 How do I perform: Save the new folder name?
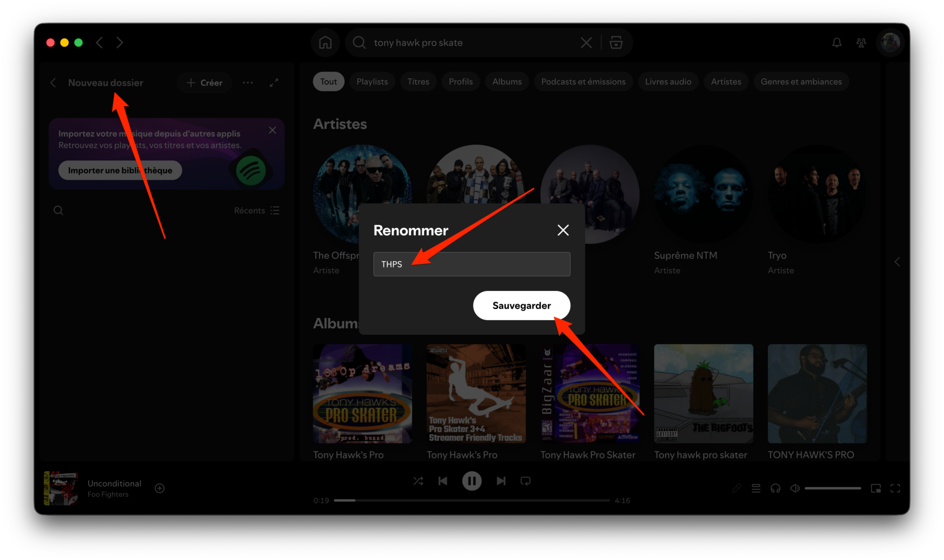click(x=522, y=305)
